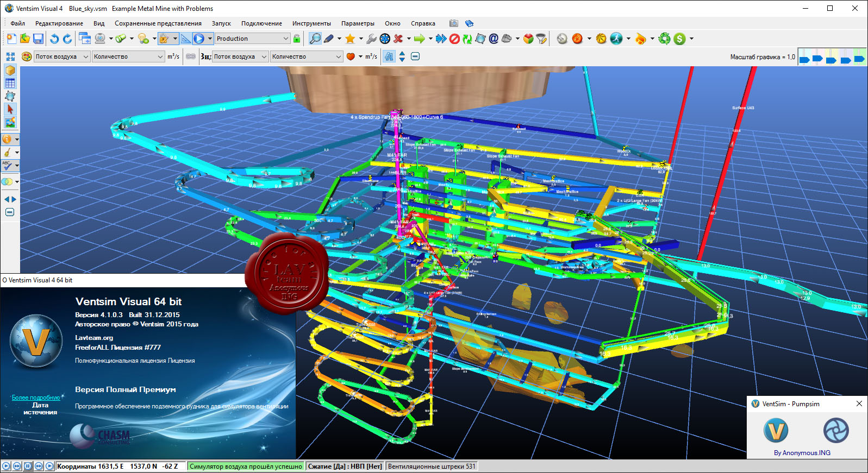This screenshot has height=473, width=868.
Task: Select the magnifier view tool
Action: point(315,39)
